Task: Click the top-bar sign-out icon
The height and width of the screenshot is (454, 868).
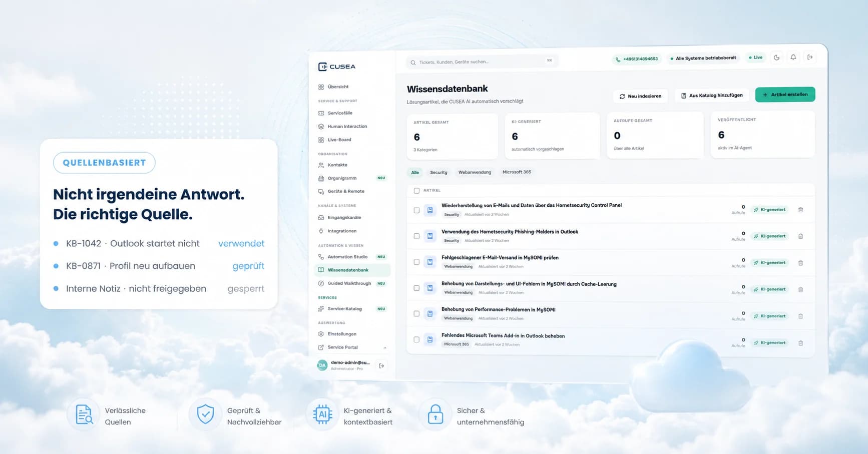Action: [810, 57]
